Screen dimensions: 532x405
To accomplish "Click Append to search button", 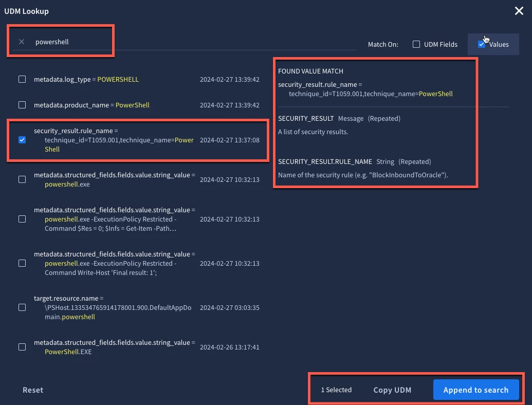I will (475, 390).
